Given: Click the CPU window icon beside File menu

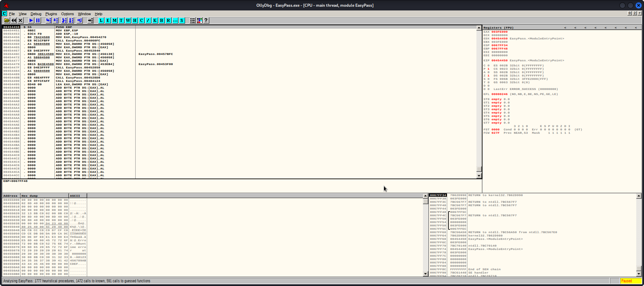Looking at the screenshot, I should (x=4, y=13).
